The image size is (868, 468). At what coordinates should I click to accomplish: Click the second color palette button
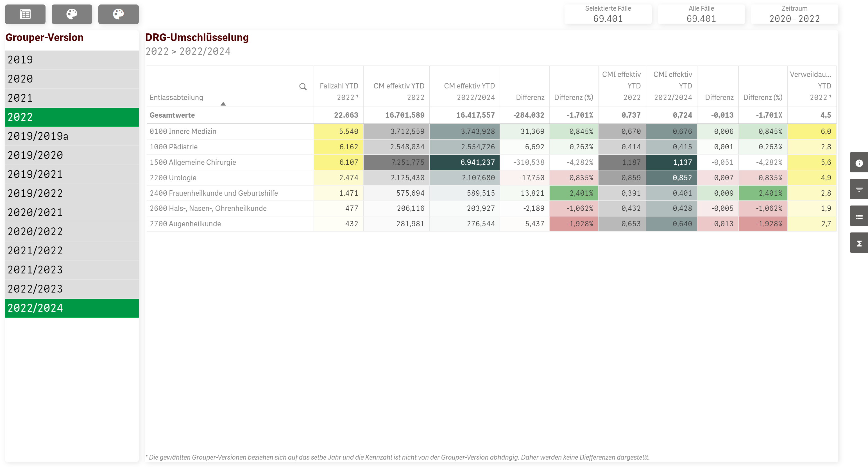click(x=118, y=14)
